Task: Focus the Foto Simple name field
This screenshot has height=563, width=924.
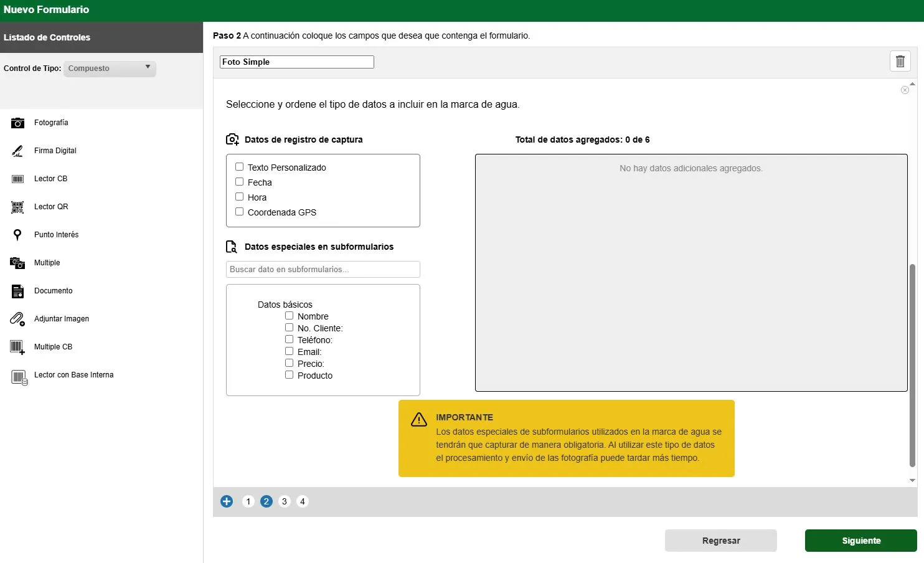Action: 297,62
